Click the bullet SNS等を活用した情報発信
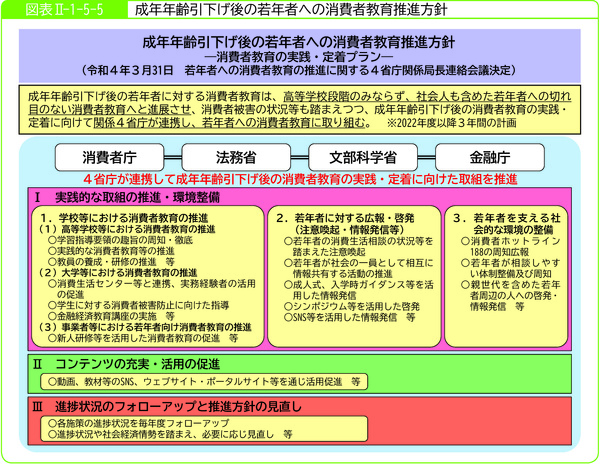 coord(349,317)
